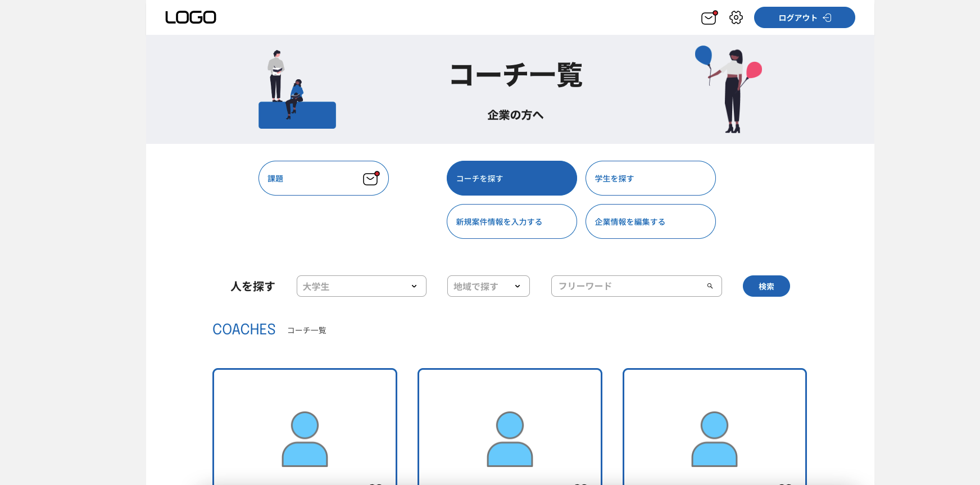Viewport: 980px width, 485px height.
Task: Open 新規案件情報を入力する
Action: (512, 221)
